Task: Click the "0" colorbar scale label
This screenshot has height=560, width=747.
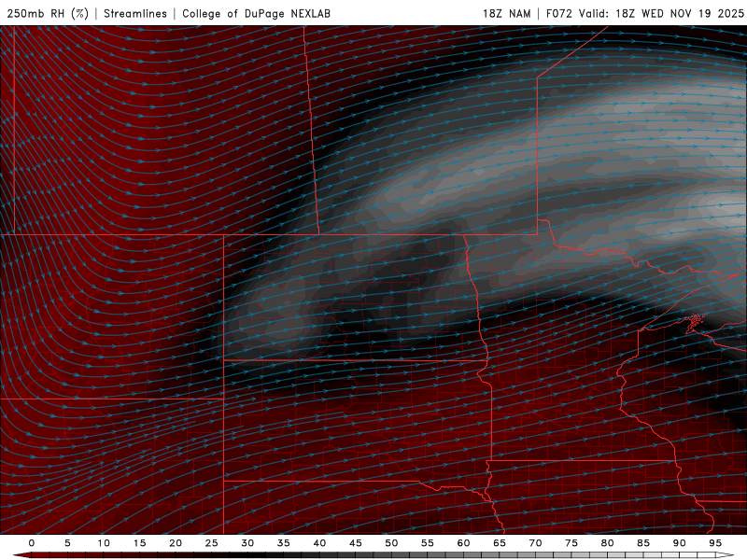Action: 32,543
